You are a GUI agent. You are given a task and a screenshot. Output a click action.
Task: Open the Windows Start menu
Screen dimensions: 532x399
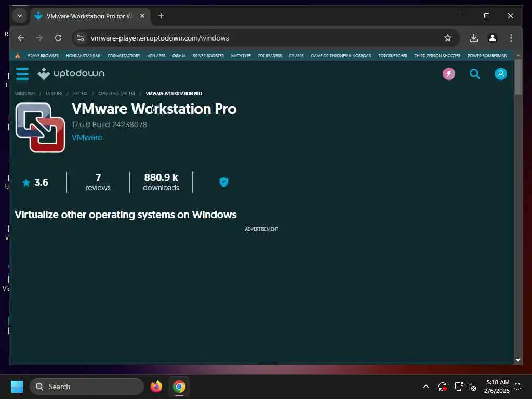pos(17,387)
